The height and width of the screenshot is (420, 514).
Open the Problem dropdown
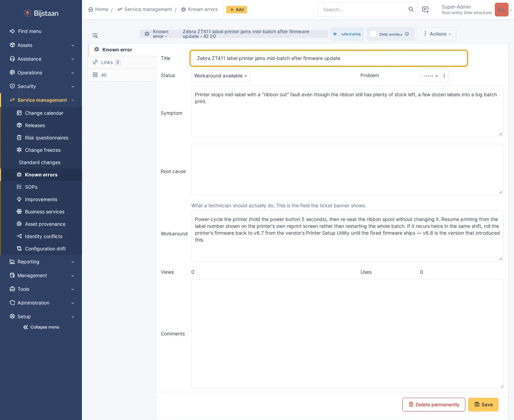pyautogui.click(x=430, y=76)
